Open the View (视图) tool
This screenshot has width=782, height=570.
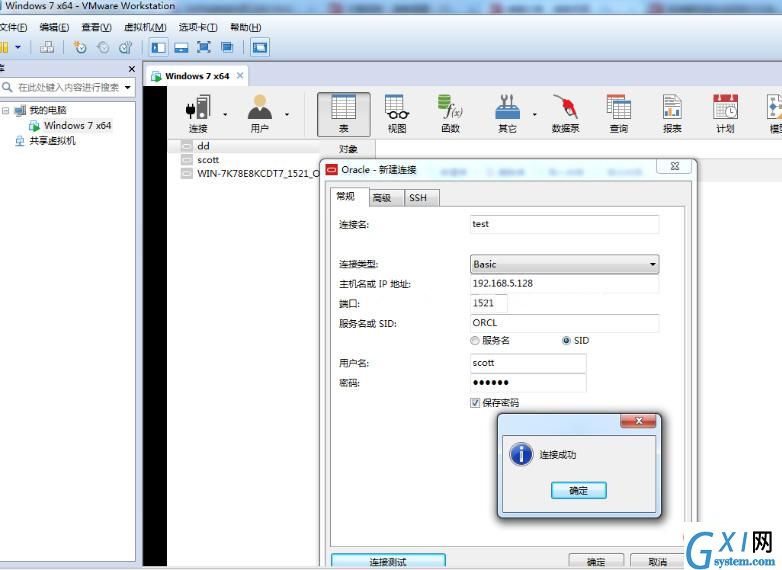click(x=397, y=114)
